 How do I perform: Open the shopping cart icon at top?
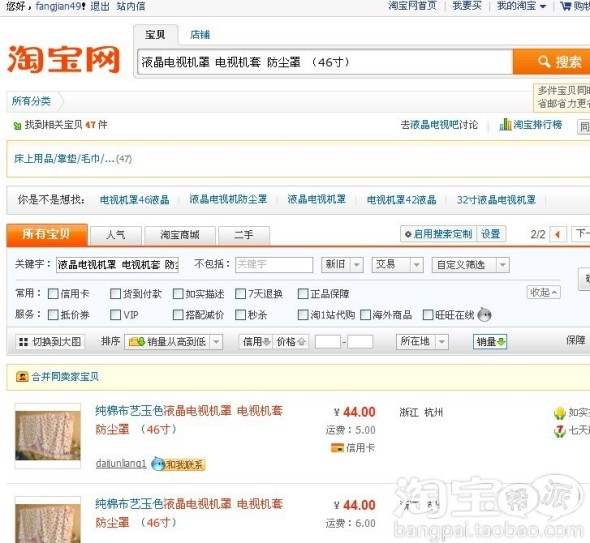click(x=565, y=6)
